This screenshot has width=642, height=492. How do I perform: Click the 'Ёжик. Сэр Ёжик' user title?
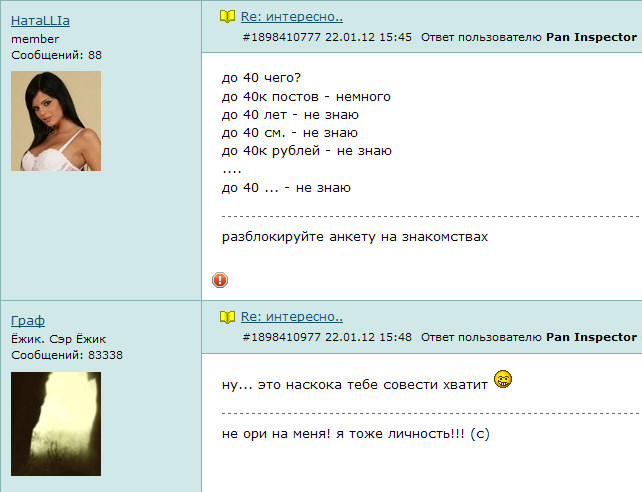(59, 339)
